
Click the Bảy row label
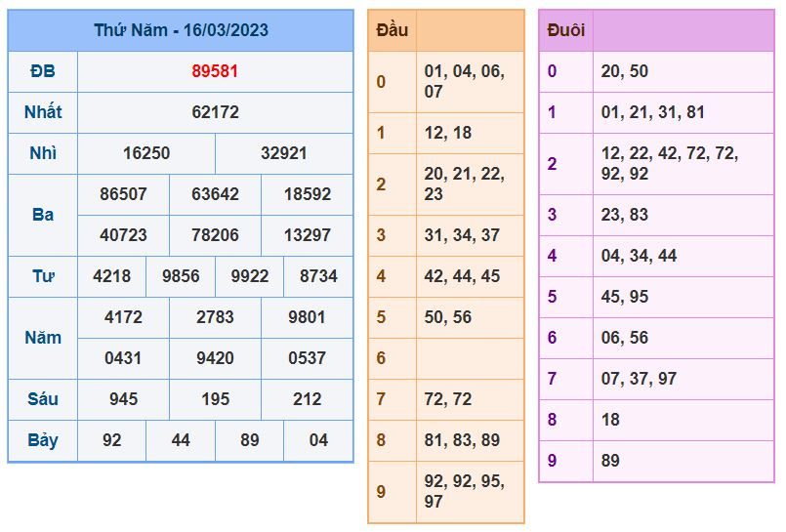click(x=43, y=441)
